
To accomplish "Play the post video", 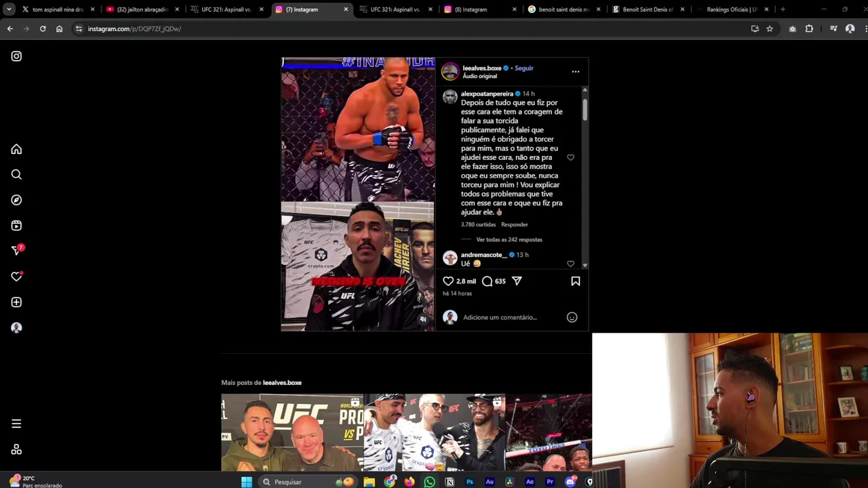I will click(x=358, y=195).
